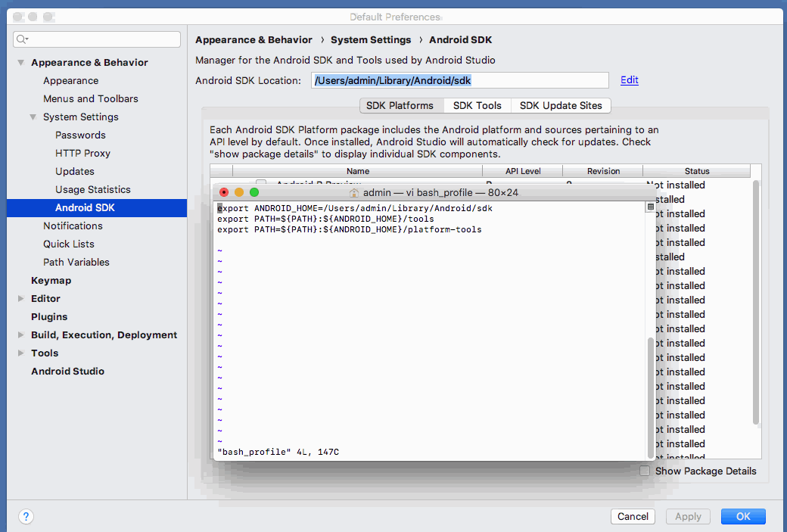The width and height of the screenshot is (787, 532).
Task: Switch to the SDK Tools tab
Action: tap(477, 106)
